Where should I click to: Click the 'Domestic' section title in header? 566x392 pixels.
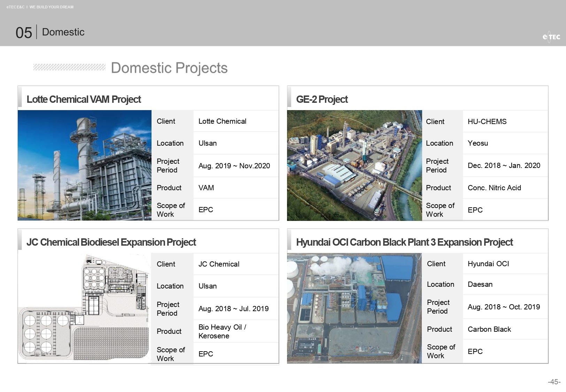63,32
